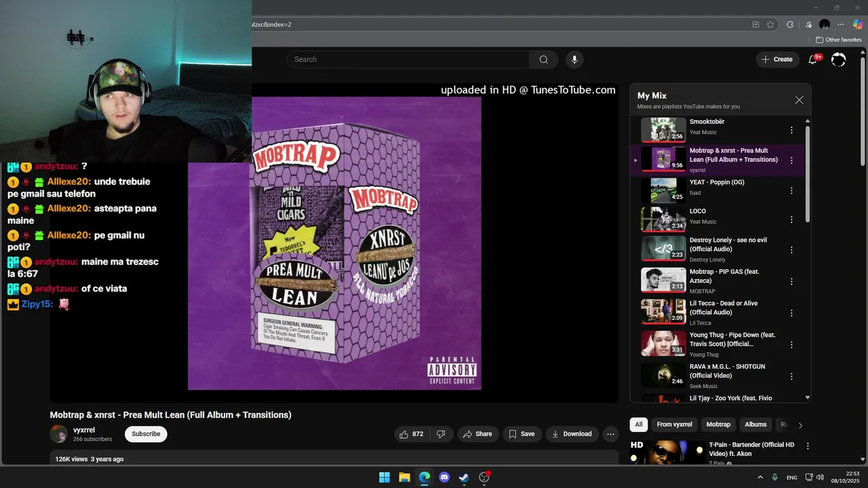Play RAVA x M.G.L. - SHOTGUN thumbnail

[664, 375]
